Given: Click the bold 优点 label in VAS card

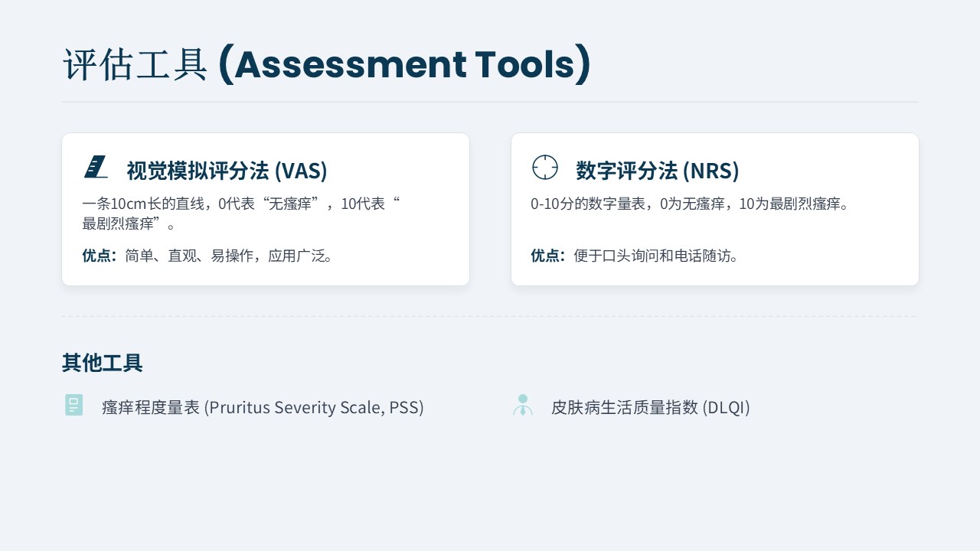Looking at the screenshot, I should (x=98, y=256).
